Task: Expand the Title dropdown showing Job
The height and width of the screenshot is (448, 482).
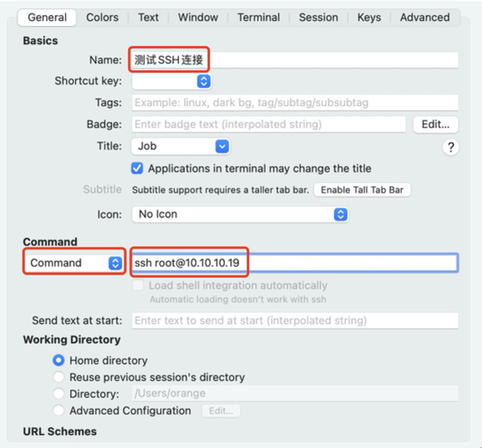Action: (180, 146)
